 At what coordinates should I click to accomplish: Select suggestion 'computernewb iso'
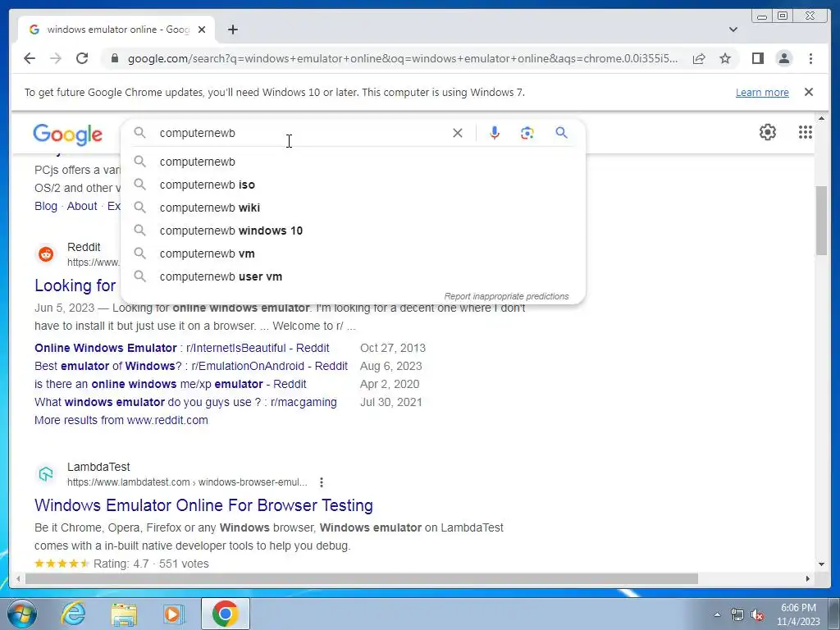(353, 185)
